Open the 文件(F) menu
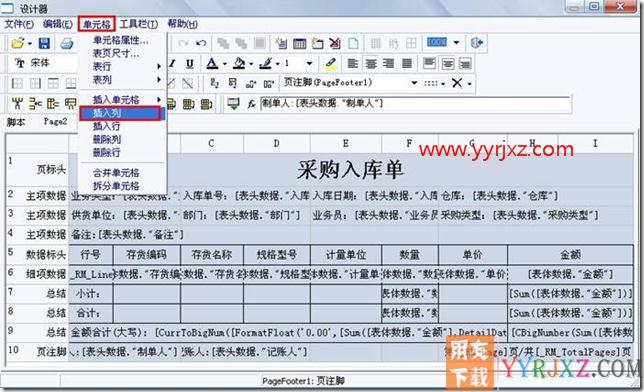This screenshot has height=392, width=644. coord(19,24)
